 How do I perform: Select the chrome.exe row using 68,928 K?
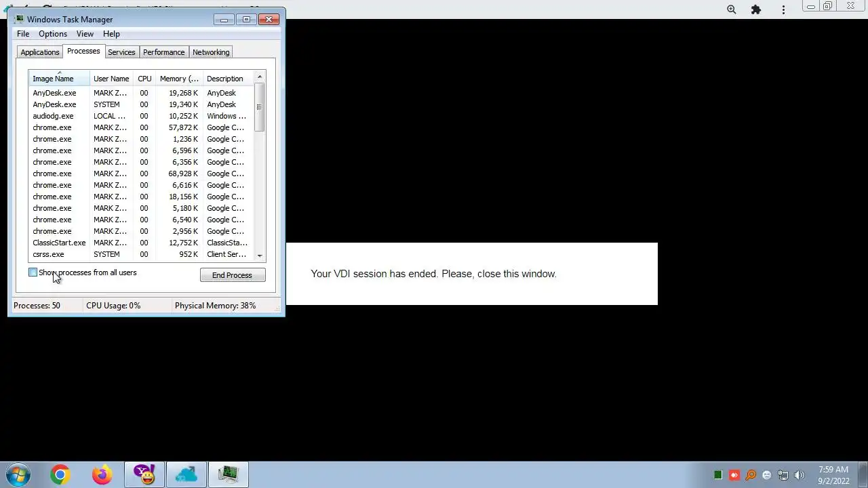(x=141, y=174)
